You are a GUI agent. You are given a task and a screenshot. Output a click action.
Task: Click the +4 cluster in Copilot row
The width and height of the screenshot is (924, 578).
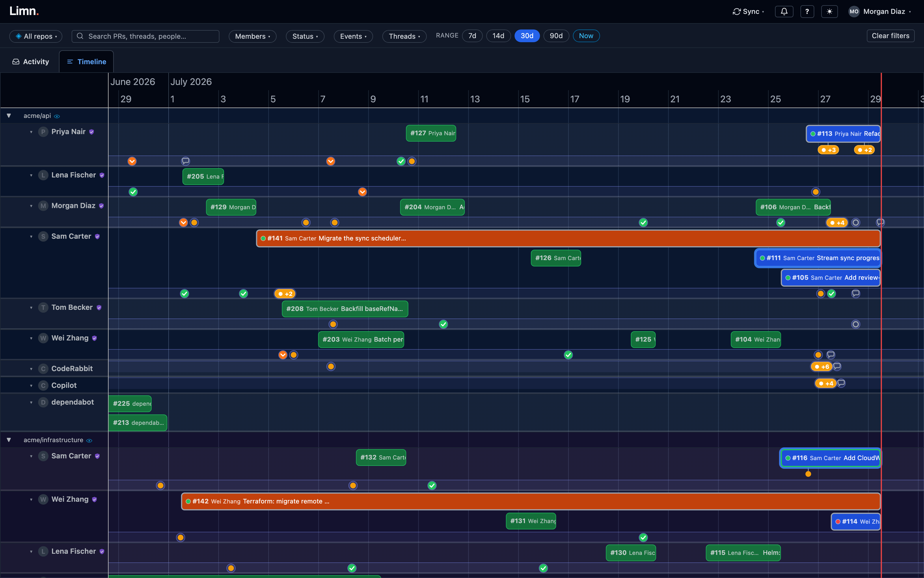tap(826, 384)
